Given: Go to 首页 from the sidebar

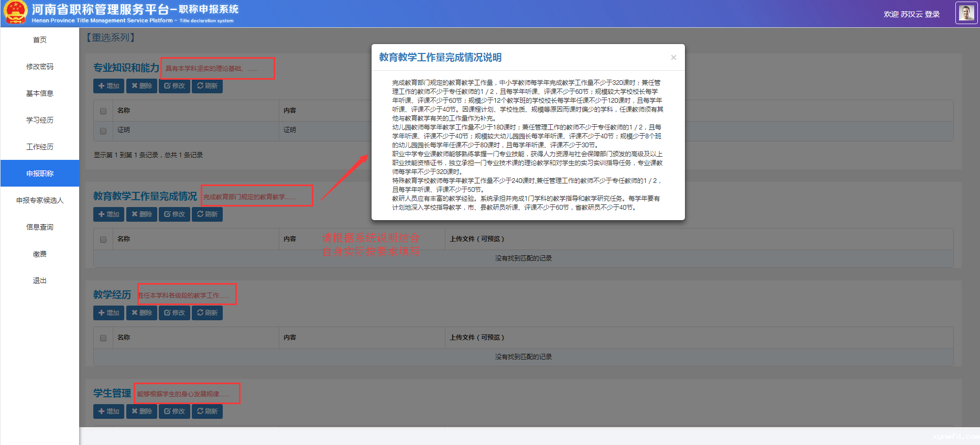Looking at the screenshot, I should [40, 40].
